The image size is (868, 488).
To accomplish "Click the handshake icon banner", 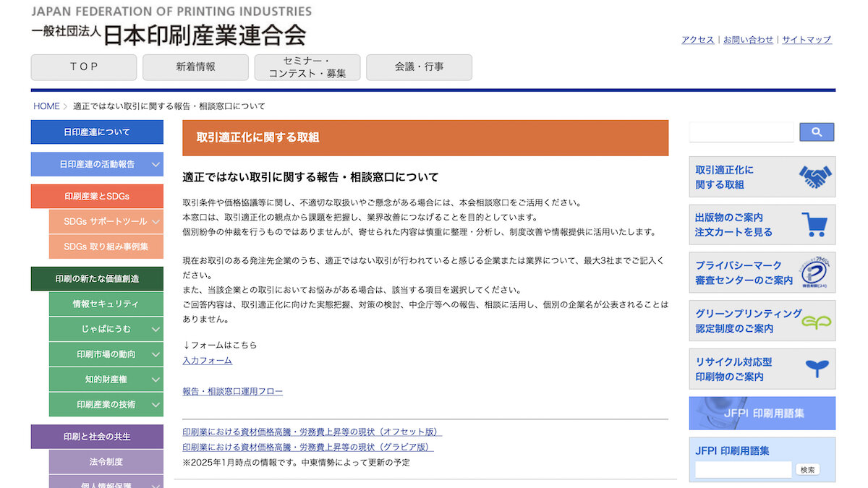I will tap(814, 177).
